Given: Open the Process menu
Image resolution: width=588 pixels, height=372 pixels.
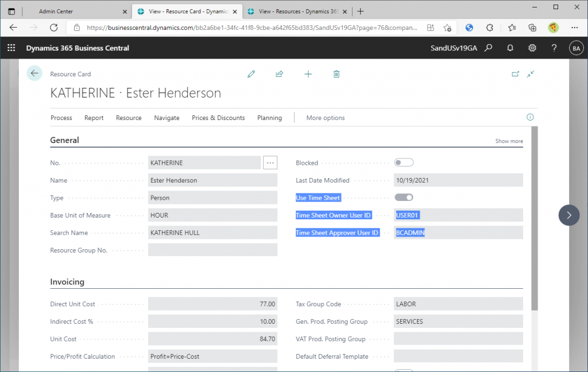Looking at the screenshot, I should click(x=61, y=118).
